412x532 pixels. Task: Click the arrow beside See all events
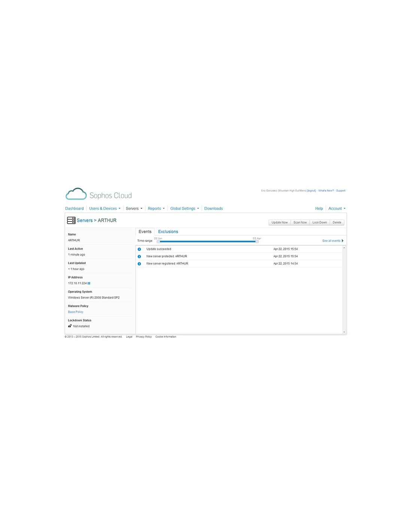342,241
